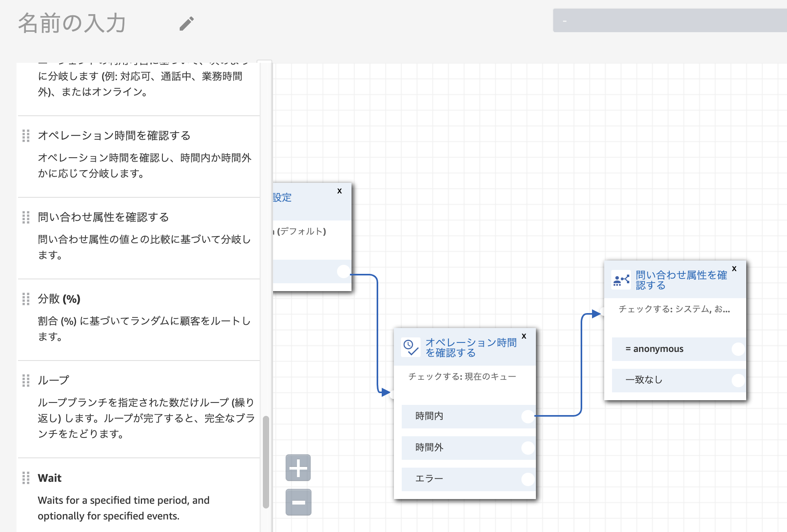Screen dimensions: 787x532
Task: Click the drag handle beside ループ list item
Action: click(26, 380)
